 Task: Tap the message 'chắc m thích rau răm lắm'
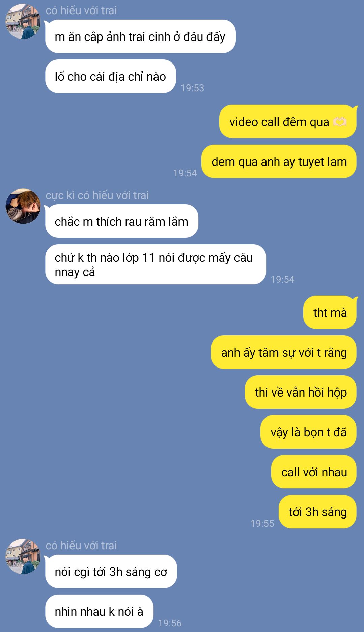point(122,221)
